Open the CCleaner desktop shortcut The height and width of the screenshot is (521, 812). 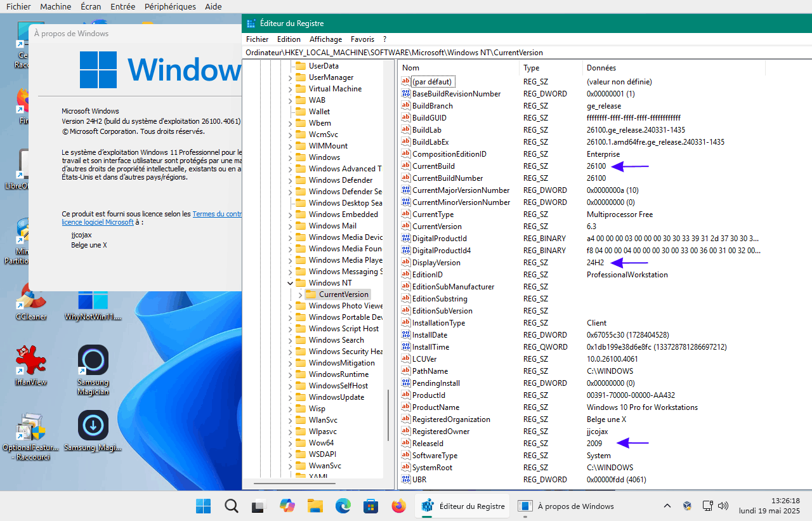31,301
